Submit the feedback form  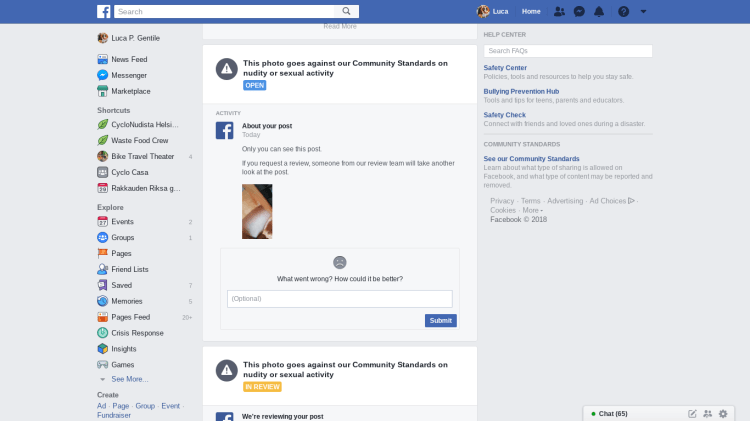tap(441, 321)
